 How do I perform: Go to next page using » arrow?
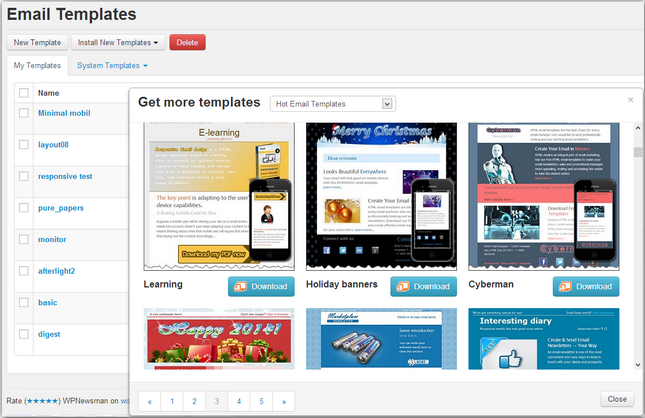(x=283, y=401)
